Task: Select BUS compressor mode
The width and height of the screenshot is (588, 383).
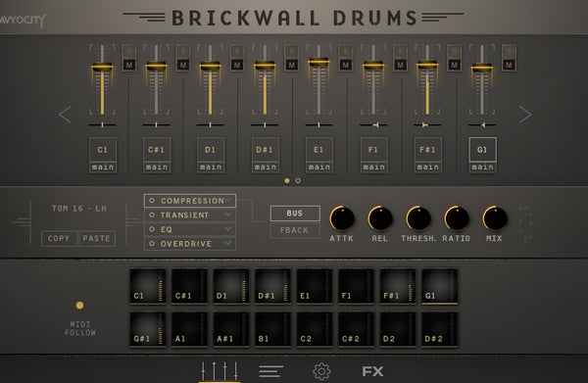Action: (295, 214)
